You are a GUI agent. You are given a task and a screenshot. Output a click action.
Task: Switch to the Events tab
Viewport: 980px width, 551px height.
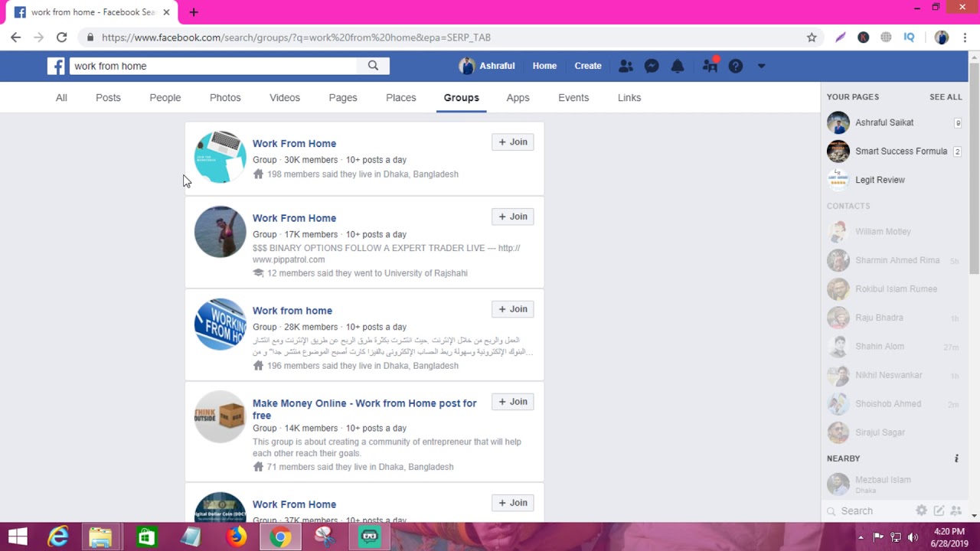pyautogui.click(x=573, y=98)
